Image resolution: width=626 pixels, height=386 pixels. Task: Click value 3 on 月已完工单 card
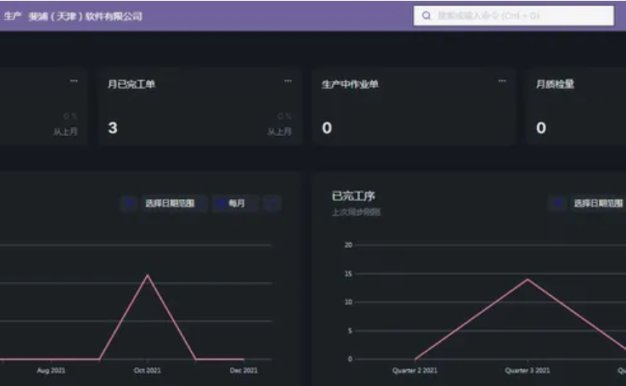tap(113, 128)
